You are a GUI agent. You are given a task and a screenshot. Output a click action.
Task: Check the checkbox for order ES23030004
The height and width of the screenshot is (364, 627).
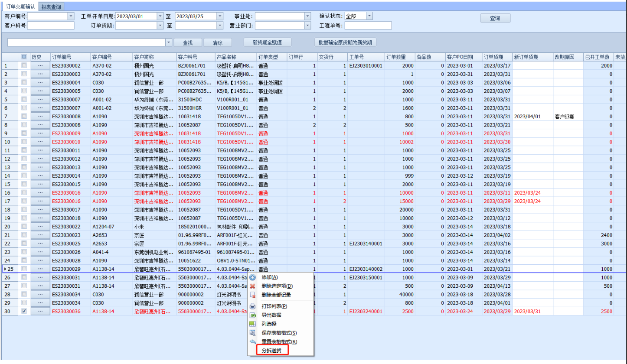click(24, 82)
